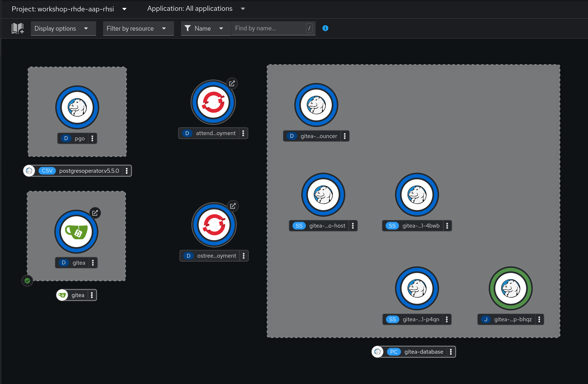This screenshot has width=588, height=384.
Task: Open kebab menu for gitea-...ouncer
Action: (x=345, y=136)
